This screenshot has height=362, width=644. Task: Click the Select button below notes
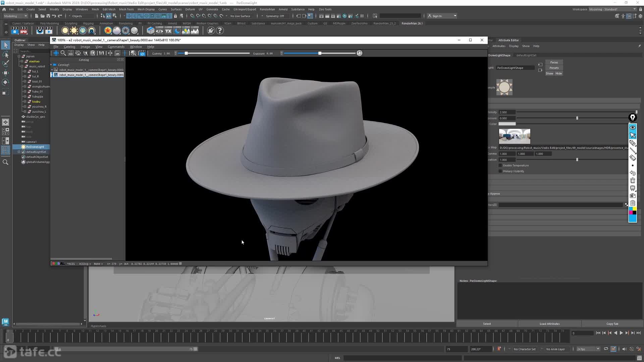[487, 324]
